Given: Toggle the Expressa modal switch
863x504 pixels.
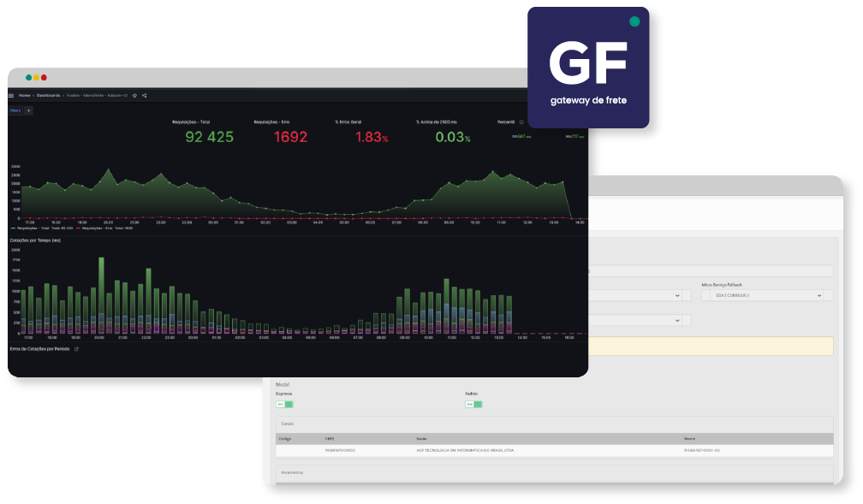Looking at the screenshot, I should (284, 405).
